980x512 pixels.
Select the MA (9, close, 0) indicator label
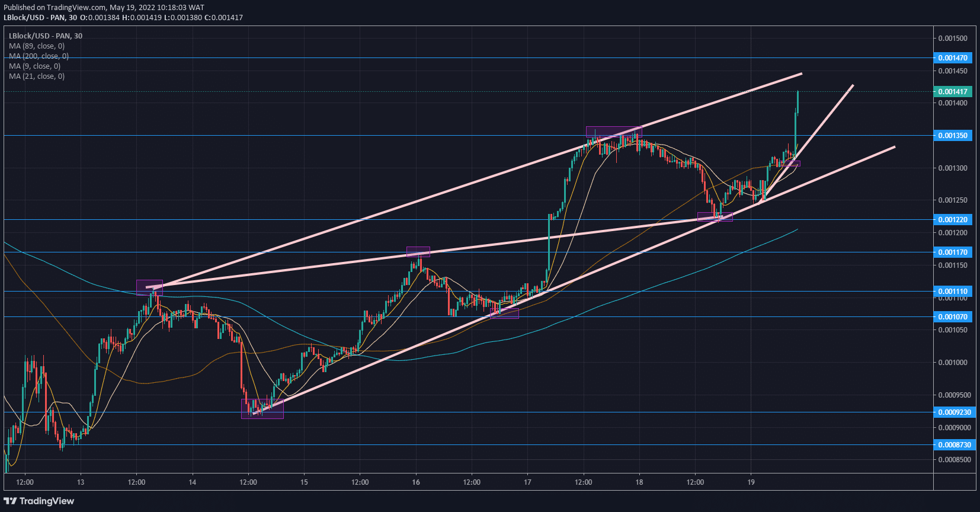tap(34, 66)
